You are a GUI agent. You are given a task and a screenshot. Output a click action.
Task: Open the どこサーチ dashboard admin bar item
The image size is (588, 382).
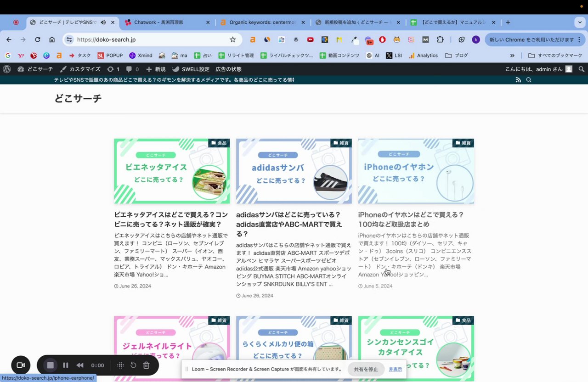pos(35,69)
